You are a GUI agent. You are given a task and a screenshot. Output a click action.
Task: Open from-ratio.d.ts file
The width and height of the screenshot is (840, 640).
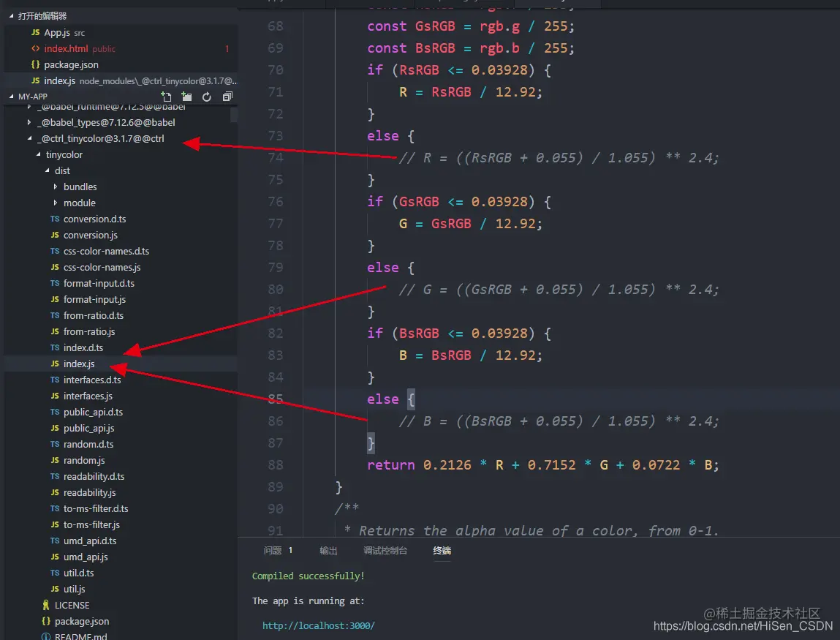94,315
